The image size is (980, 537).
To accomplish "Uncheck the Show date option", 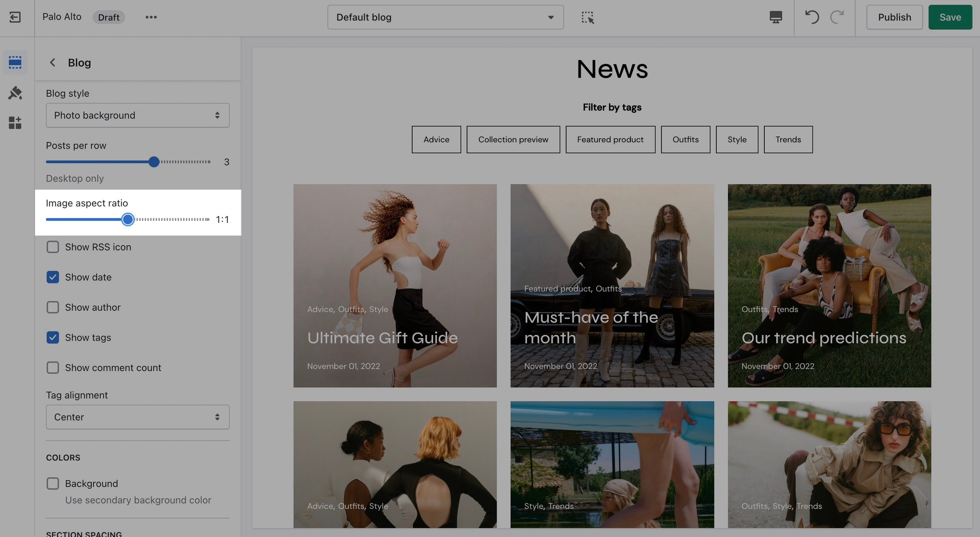I will click(x=53, y=277).
